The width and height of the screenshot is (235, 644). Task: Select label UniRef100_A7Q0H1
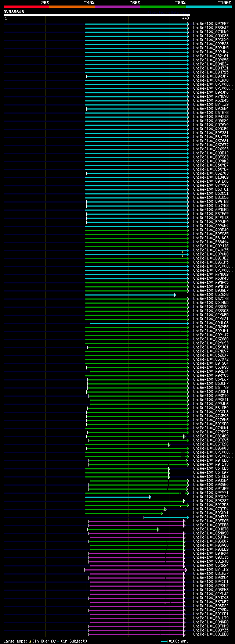[211, 391]
